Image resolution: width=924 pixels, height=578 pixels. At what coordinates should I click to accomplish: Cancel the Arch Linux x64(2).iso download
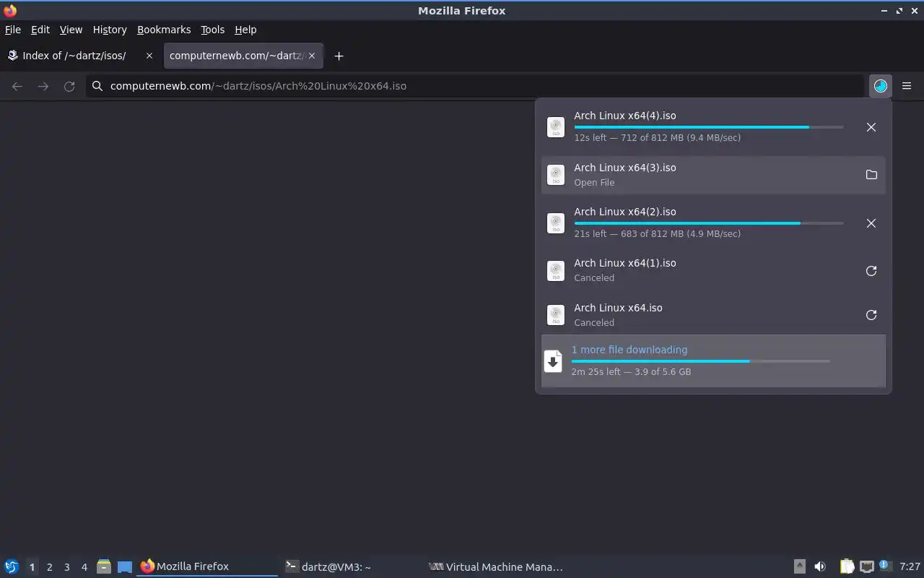(871, 223)
